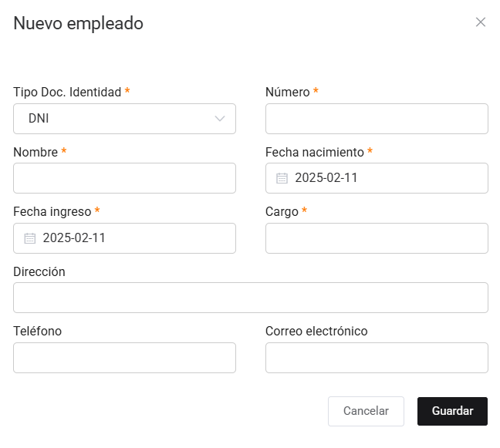This screenshot has height=448, width=500.
Task: Click the Teléfono input box
Action: (x=124, y=358)
